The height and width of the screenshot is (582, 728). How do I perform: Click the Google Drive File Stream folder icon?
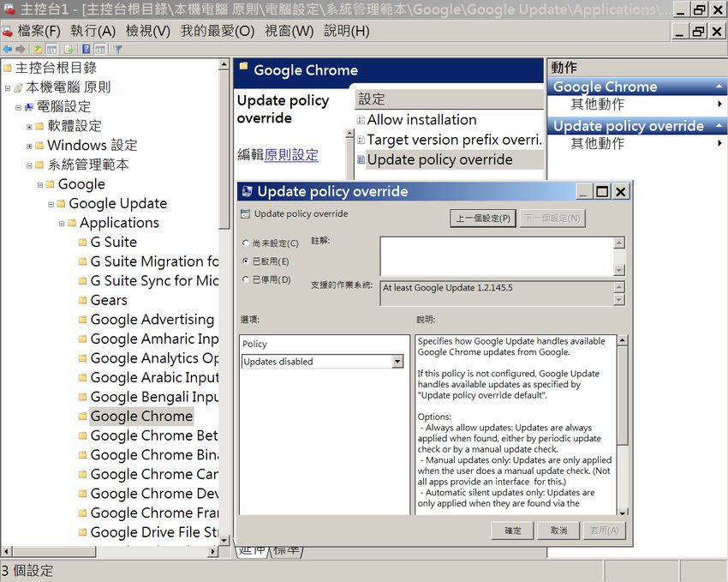82,532
